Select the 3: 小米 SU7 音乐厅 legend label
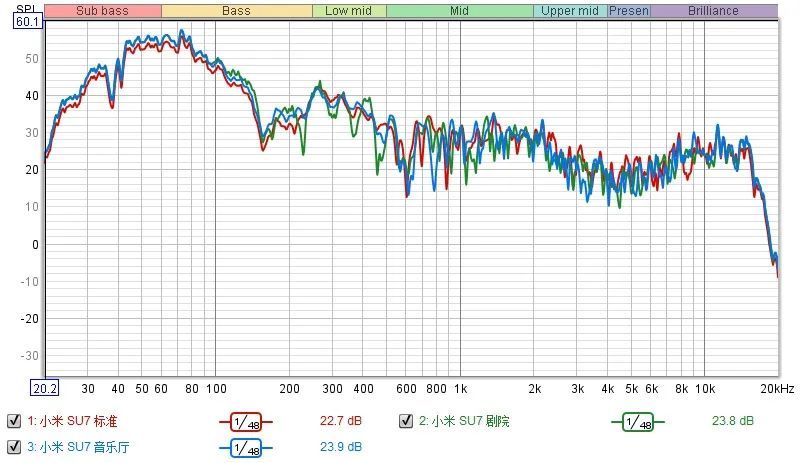The image size is (800, 463). tap(78, 447)
